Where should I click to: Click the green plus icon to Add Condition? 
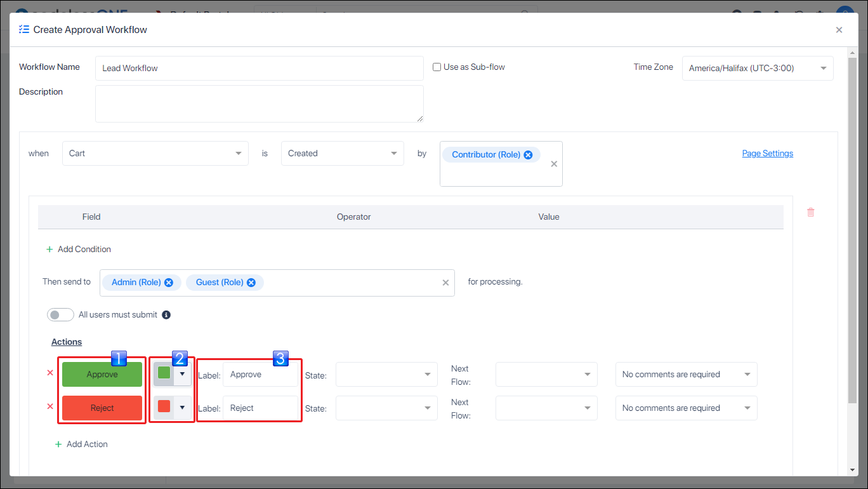click(x=50, y=249)
